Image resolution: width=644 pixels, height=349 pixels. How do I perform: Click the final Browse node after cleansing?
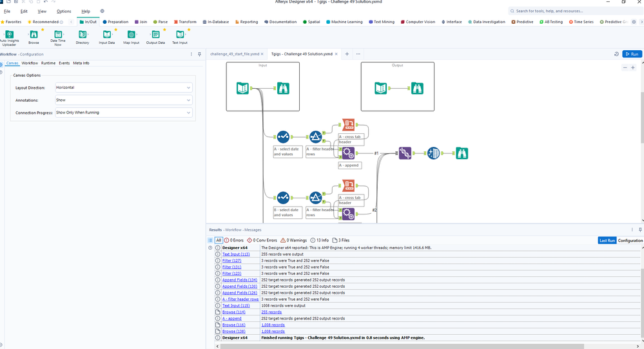click(x=462, y=153)
